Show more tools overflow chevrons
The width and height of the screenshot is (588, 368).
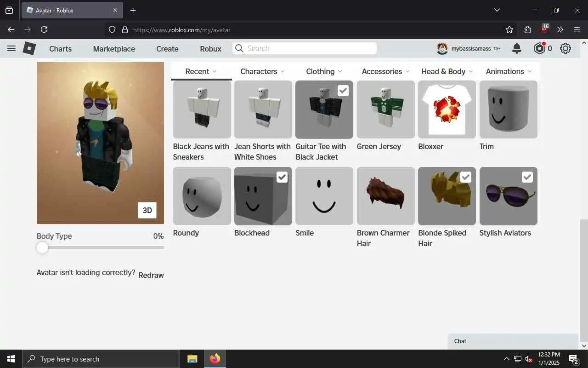[x=560, y=29]
